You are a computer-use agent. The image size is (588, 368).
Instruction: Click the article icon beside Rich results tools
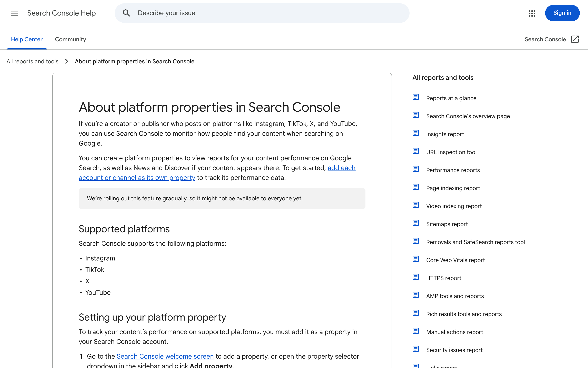pos(416,313)
